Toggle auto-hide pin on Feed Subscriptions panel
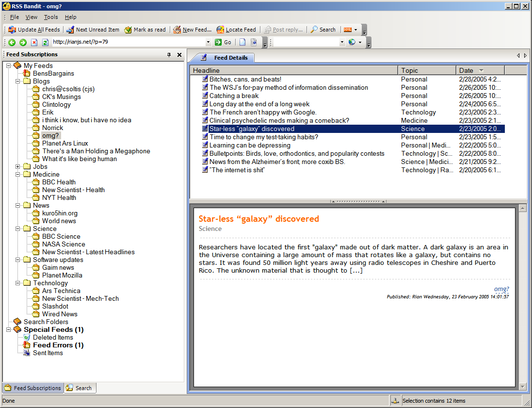The width and height of the screenshot is (532, 408). tap(169, 55)
